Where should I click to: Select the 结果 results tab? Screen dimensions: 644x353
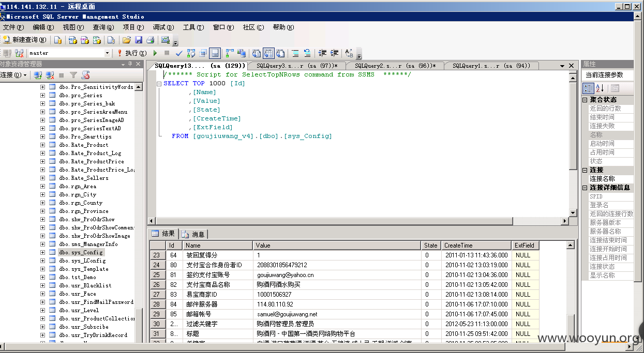coord(163,234)
